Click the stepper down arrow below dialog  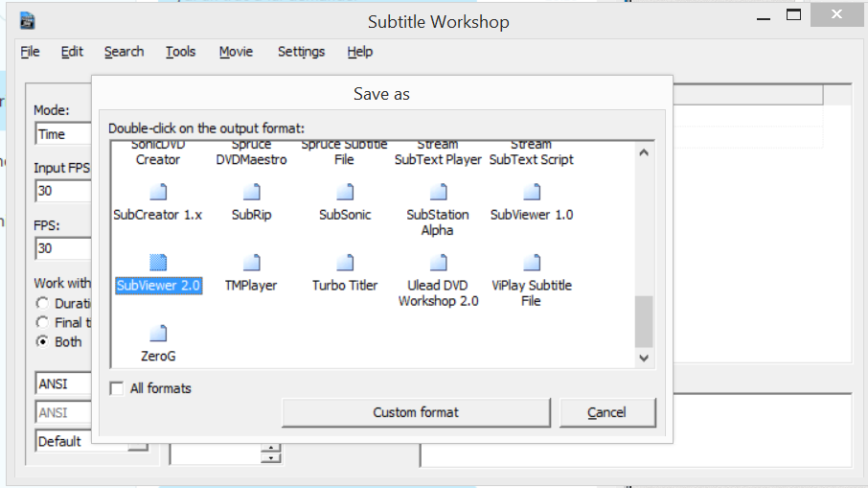click(271, 457)
